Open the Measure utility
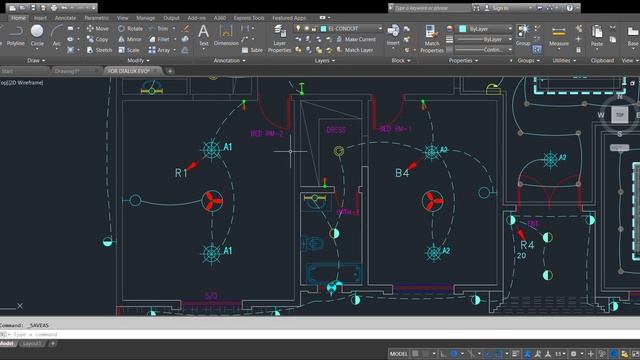Viewport: 640px width, 360px height. click(x=559, y=36)
